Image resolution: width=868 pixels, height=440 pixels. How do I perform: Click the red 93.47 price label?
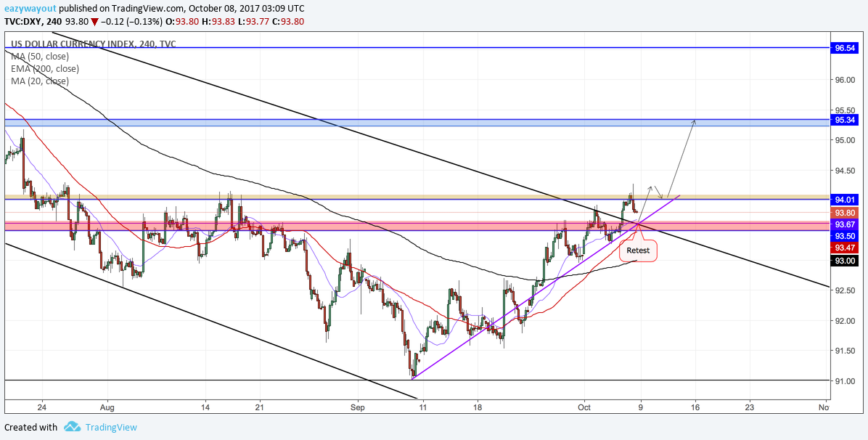coord(846,248)
